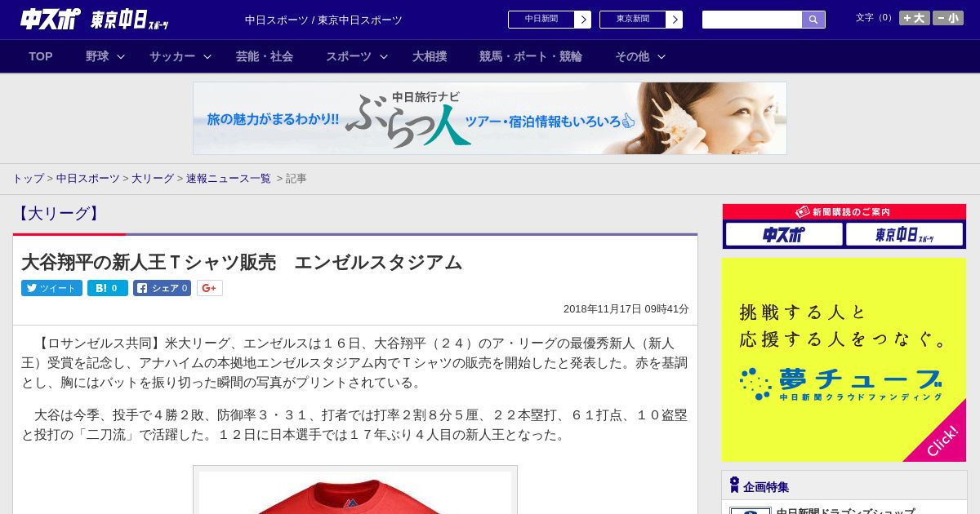Screen dimensions: 980x514
Task: Click the 企画特集 heading text
Action: [x=766, y=487]
